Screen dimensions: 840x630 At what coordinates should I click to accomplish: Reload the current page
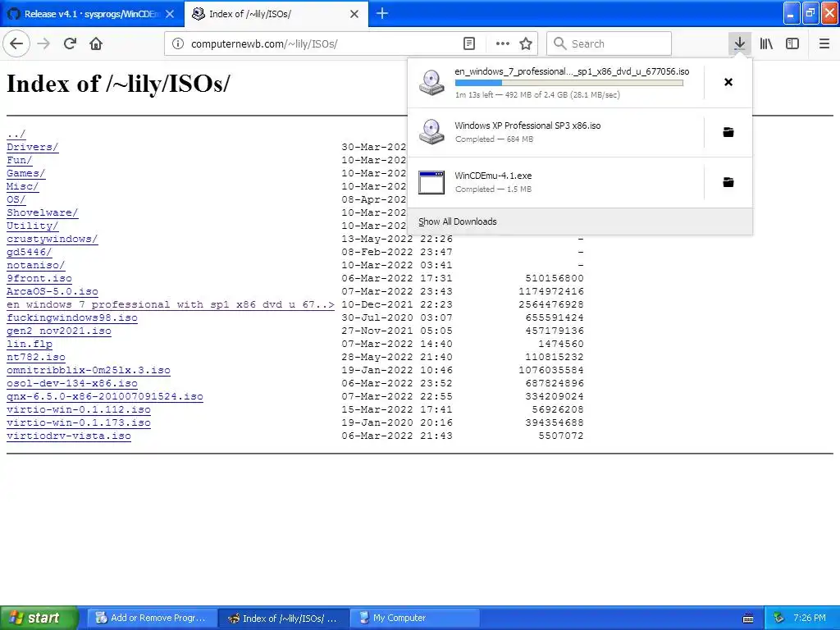tap(70, 44)
